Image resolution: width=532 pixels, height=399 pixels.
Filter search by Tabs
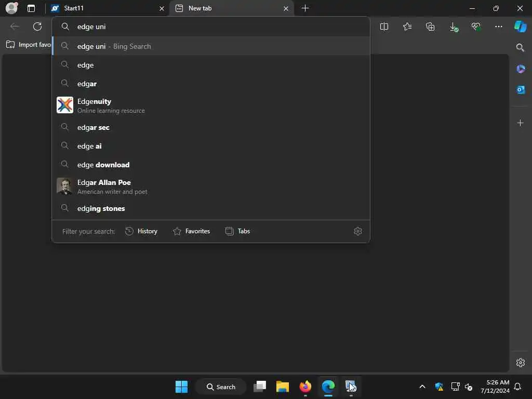[x=237, y=231]
